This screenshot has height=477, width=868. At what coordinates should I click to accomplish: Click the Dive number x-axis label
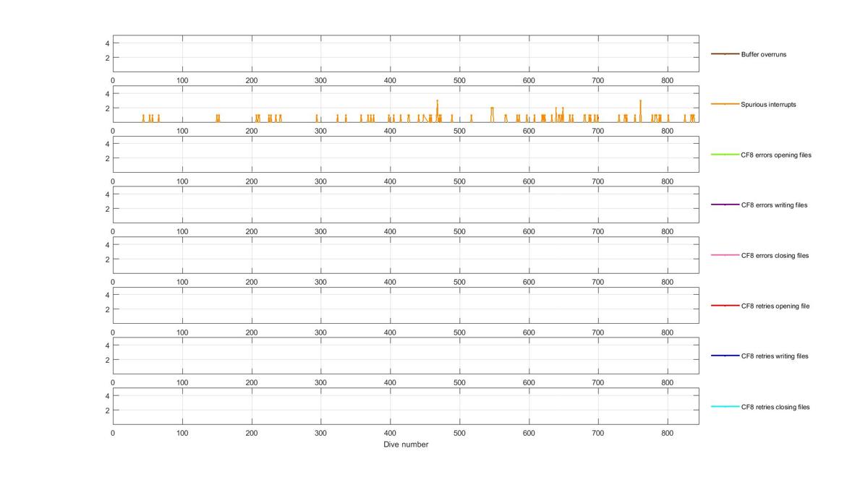(x=406, y=444)
